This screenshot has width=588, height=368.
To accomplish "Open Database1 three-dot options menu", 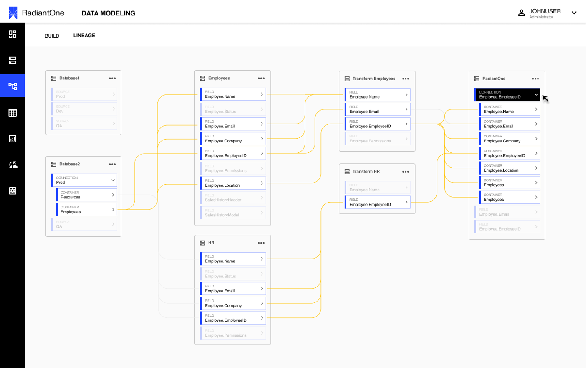I will click(x=112, y=78).
